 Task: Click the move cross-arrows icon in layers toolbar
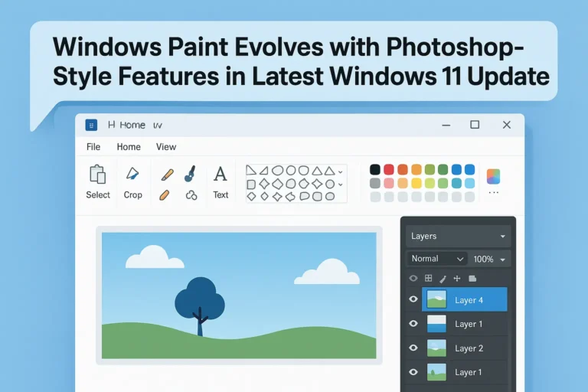457,279
